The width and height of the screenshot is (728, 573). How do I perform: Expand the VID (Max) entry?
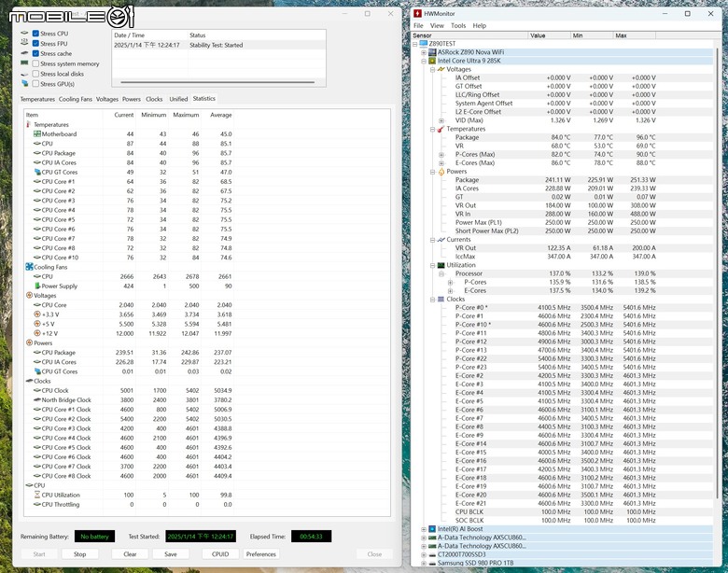click(x=441, y=120)
